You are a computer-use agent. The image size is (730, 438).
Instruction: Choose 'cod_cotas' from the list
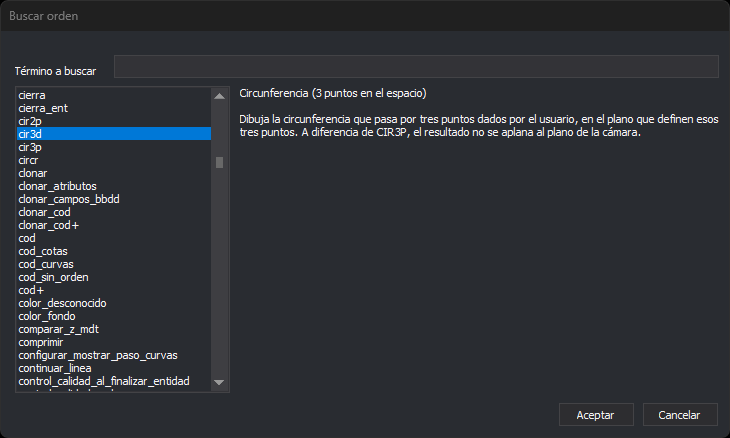114,251
